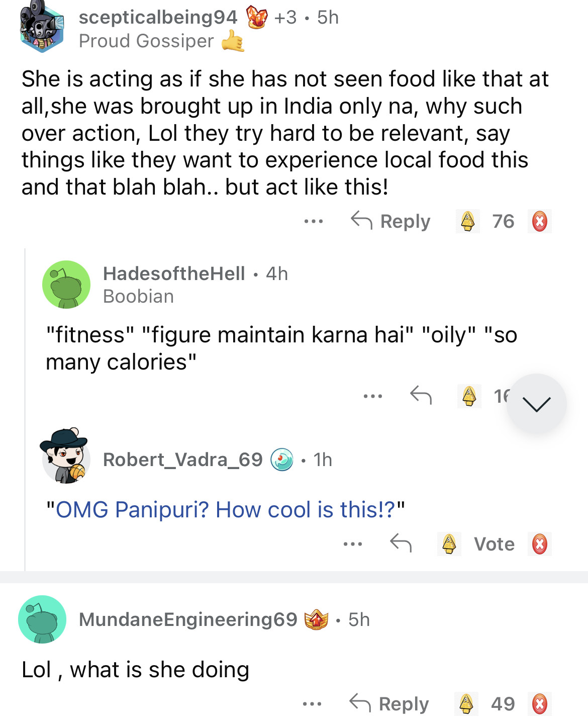Upvote Robert_Vadra_69's Panipuri comment
The width and height of the screenshot is (588, 725).
(449, 544)
